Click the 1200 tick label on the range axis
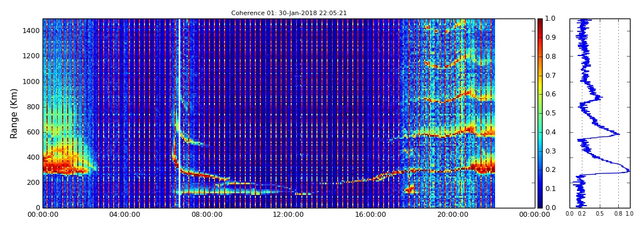The height and width of the screenshot is (228, 644). pyautogui.click(x=31, y=56)
